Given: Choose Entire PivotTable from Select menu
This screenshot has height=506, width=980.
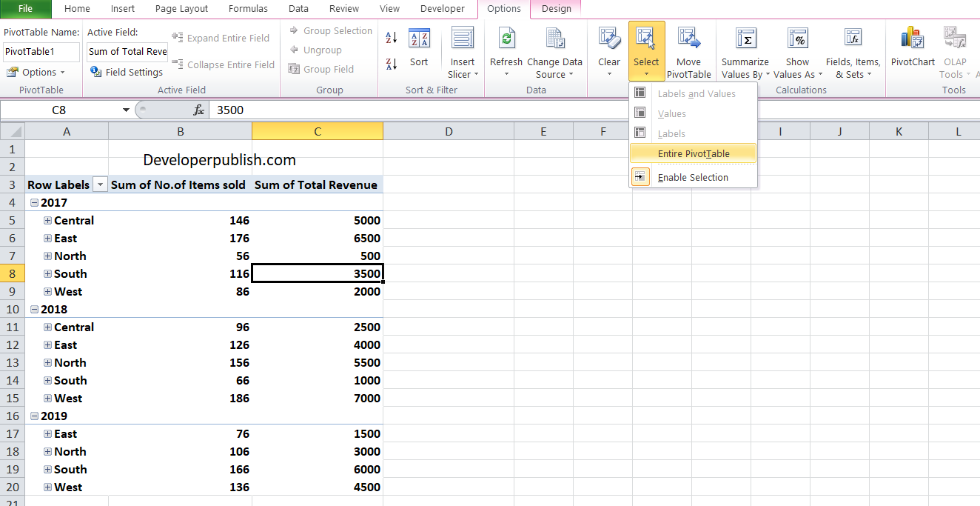Looking at the screenshot, I should coord(693,153).
